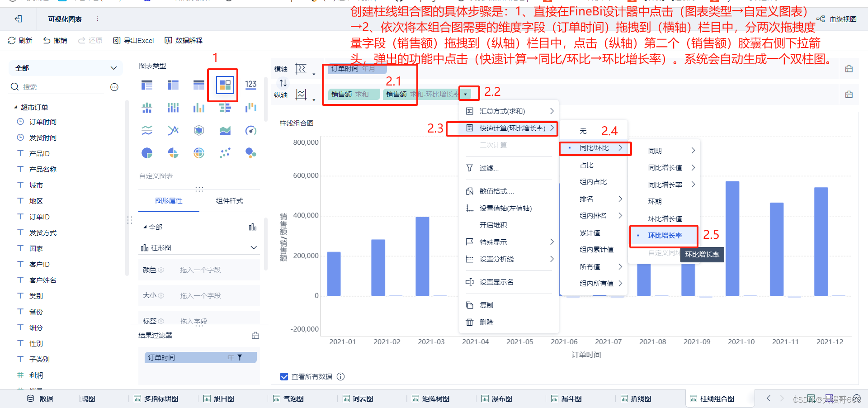Screen dimensions: 868x408
Task: Click the 刷新 refresh toolbar button
Action: click(20, 40)
